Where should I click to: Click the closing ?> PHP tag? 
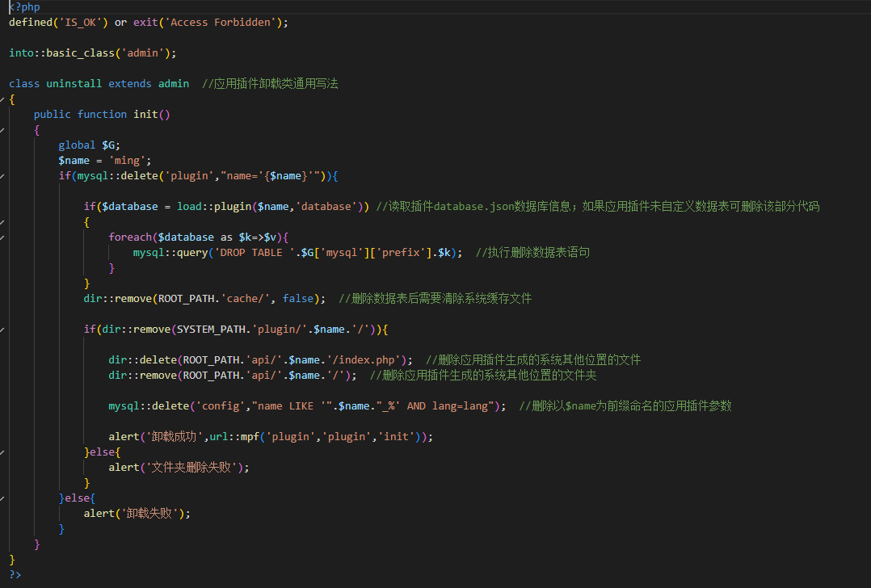tap(15, 575)
